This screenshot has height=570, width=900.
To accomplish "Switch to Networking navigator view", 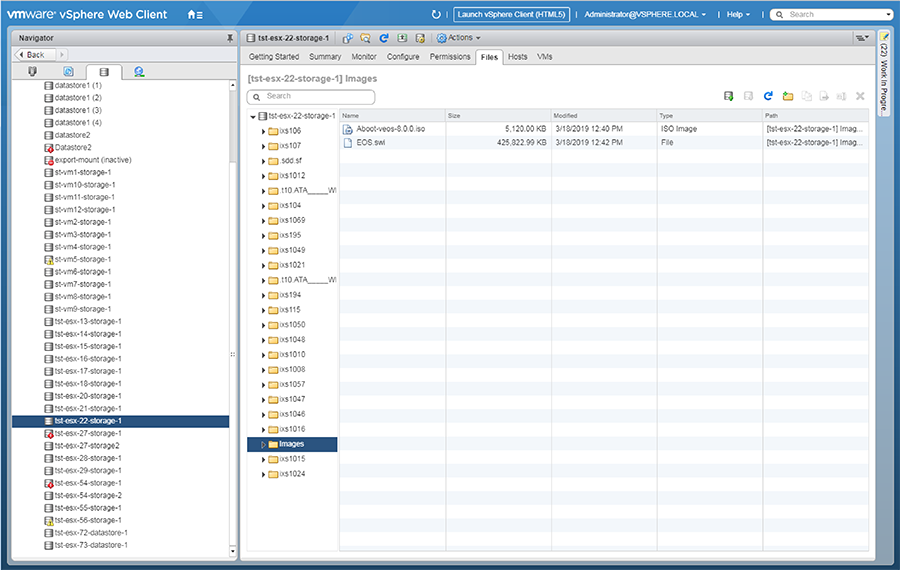I will tap(139, 71).
